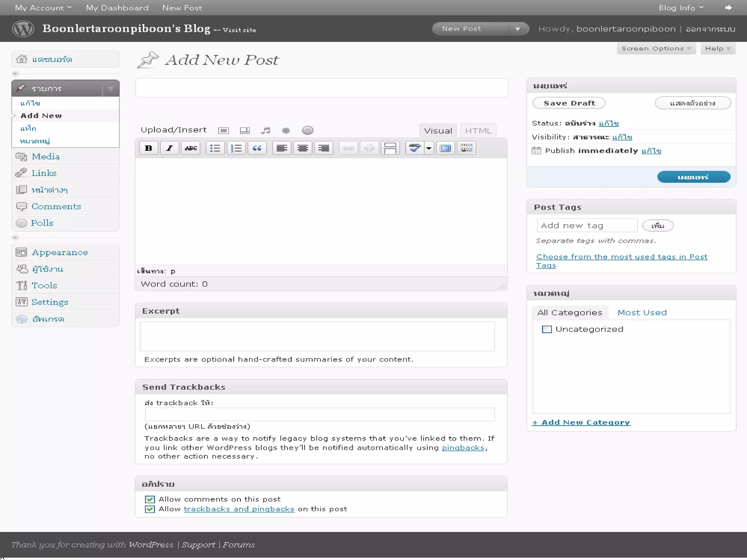The image size is (747, 560).
Task: Insert the More tag via toolbar icon
Action: pos(390,148)
